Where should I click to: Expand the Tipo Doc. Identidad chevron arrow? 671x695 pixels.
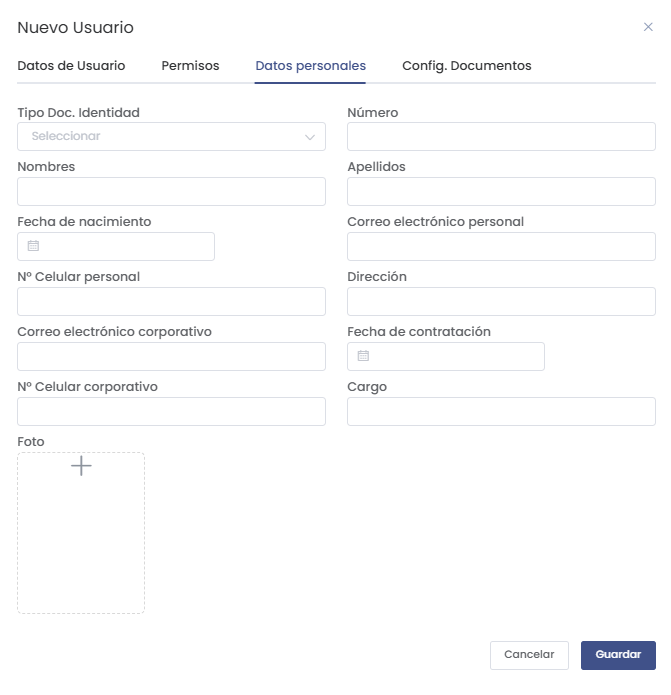(x=310, y=137)
